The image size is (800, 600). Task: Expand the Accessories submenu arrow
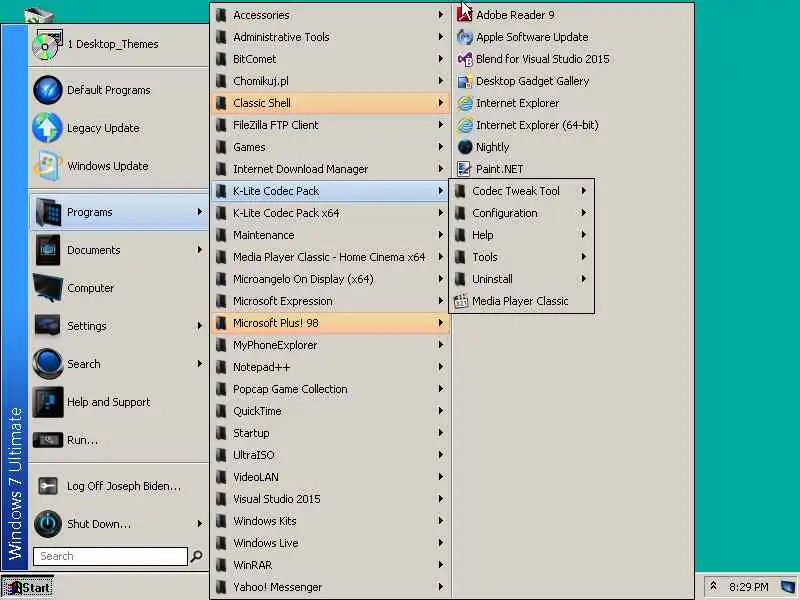tap(441, 15)
